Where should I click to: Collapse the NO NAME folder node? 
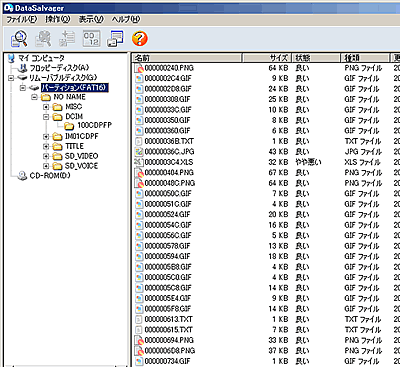(x=34, y=98)
